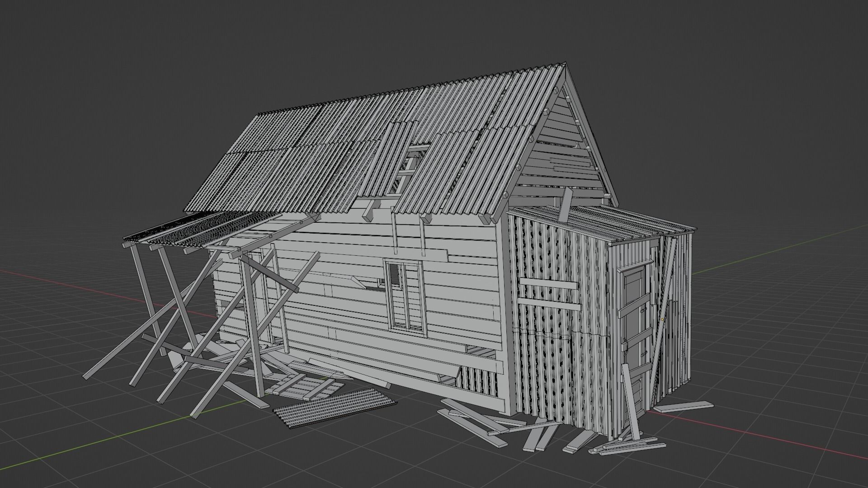Click the plank leaning on the shed roof
Viewport: 868px width, 488px height.
click(x=565, y=203)
